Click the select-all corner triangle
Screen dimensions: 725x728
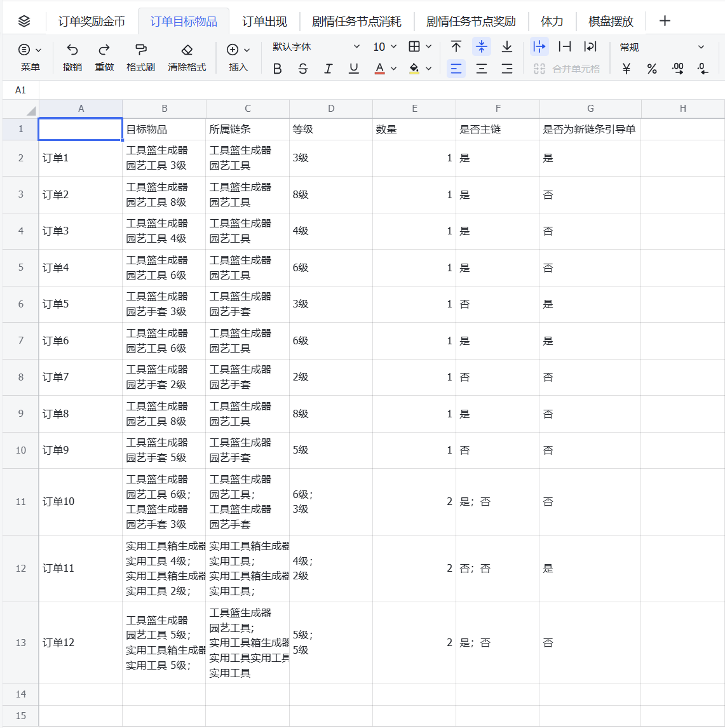click(30, 111)
